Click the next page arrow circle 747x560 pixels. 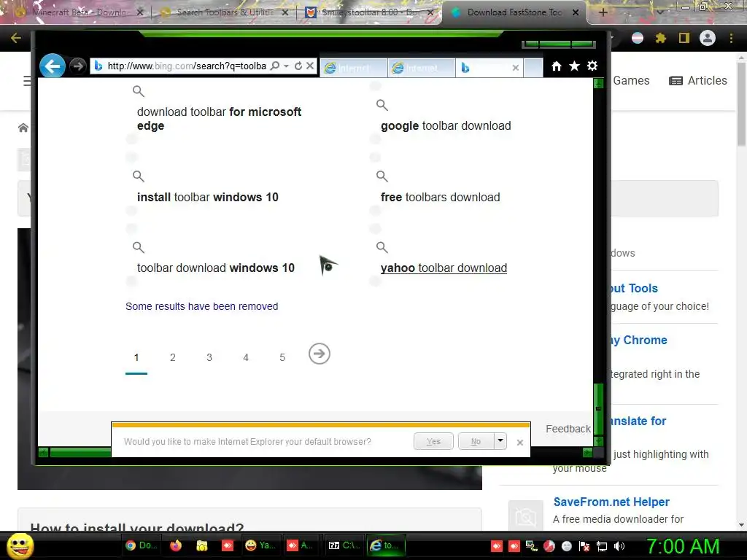pos(320,354)
